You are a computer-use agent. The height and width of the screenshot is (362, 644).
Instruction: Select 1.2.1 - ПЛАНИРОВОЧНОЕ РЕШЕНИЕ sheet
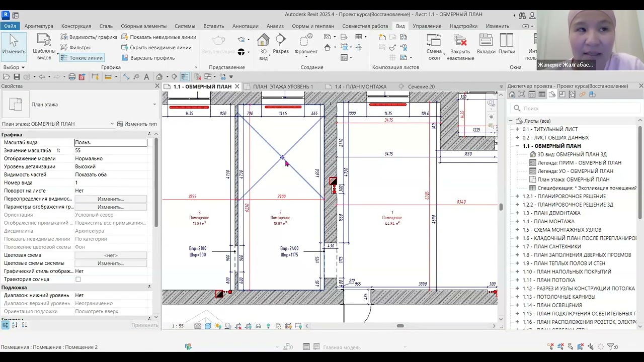pos(564,196)
